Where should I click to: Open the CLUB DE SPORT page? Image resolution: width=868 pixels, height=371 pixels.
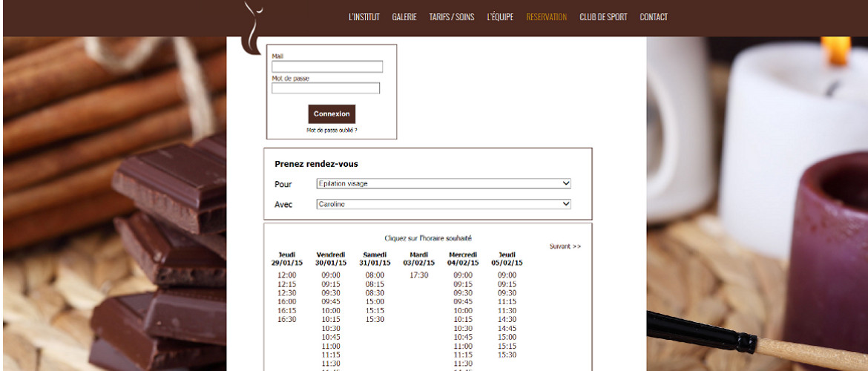coord(603,17)
